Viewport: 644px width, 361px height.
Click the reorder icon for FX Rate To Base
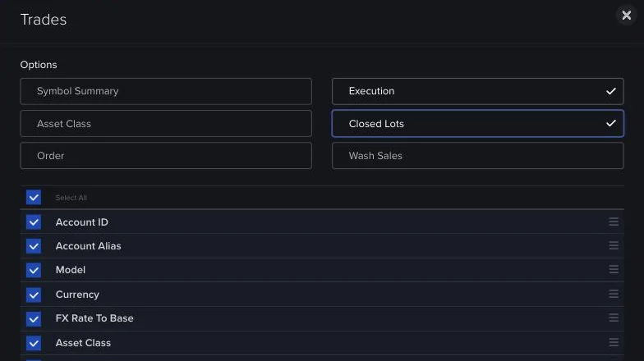coord(614,318)
